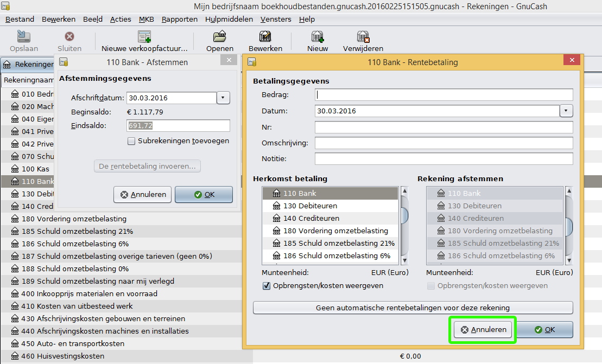Select 140 Crediteuren in Herkomst betaling list
The image size is (602, 364).
pyautogui.click(x=330, y=218)
